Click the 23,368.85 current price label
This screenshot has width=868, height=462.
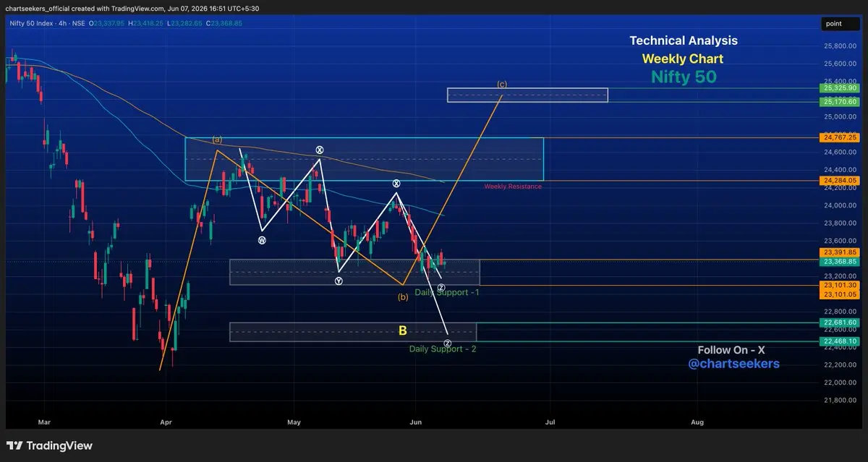pyautogui.click(x=841, y=261)
